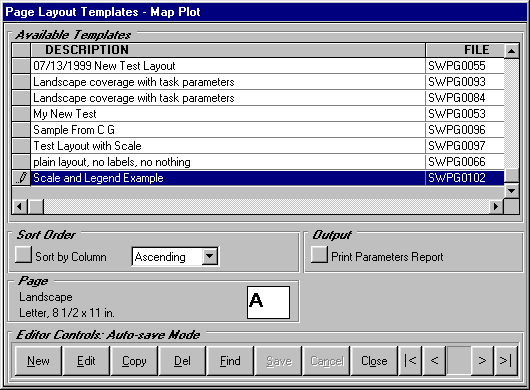Screen dimensions: 530x390
Task: Enable Print Parameters Report checkbox
Action: click(x=319, y=254)
